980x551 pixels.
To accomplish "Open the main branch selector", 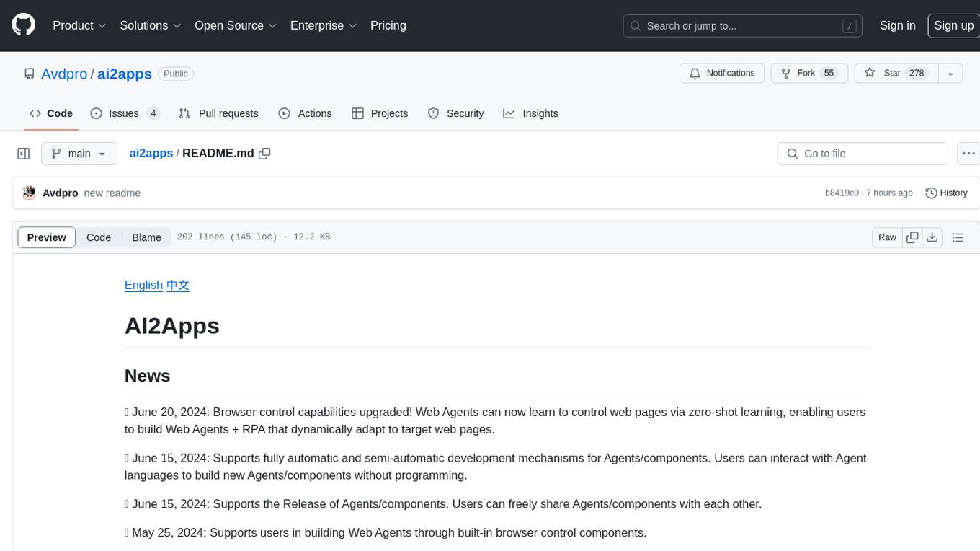I will [x=79, y=154].
